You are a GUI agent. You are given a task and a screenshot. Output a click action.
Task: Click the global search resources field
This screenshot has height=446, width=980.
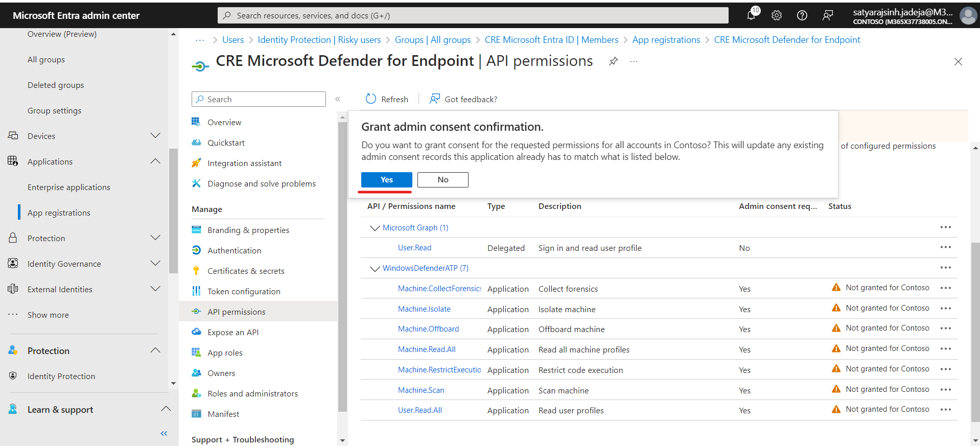473,15
